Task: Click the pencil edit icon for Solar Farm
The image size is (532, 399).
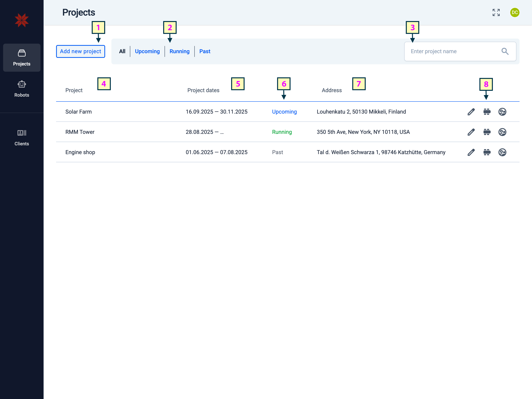Action: click(471, 112)
